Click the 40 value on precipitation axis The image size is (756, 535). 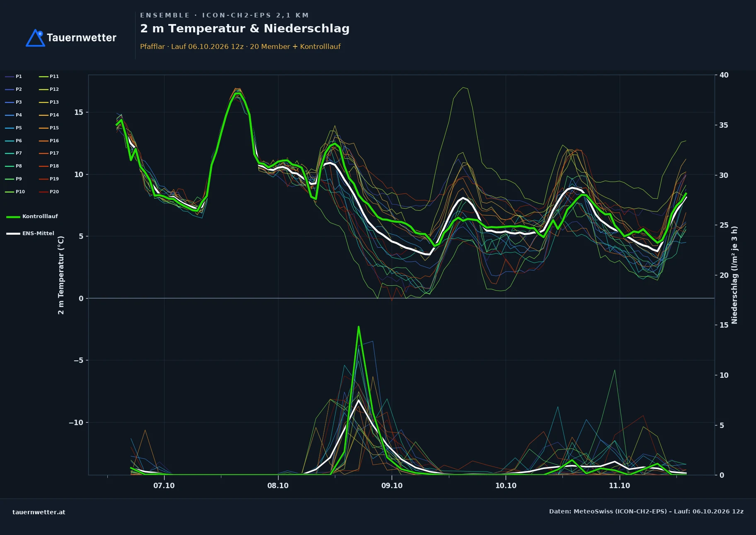(x=724, y=75)
